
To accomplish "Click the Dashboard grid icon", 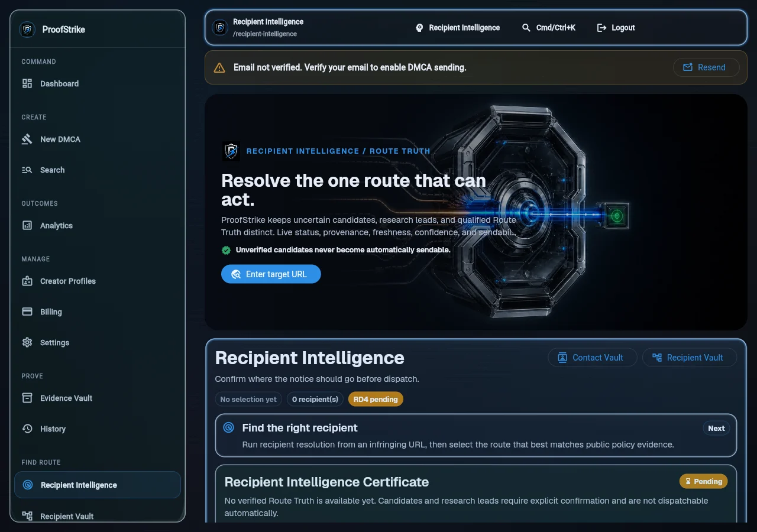I will (27, 84).
